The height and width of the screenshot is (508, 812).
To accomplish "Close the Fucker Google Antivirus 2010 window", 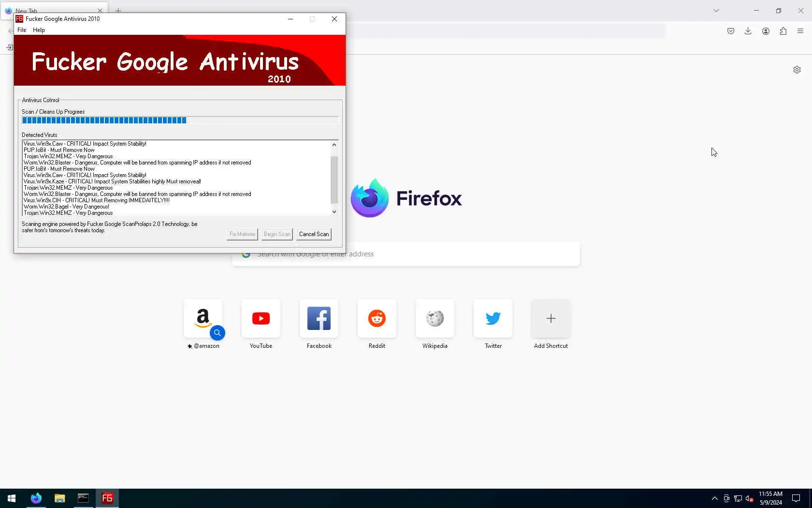I will (334, 19).
